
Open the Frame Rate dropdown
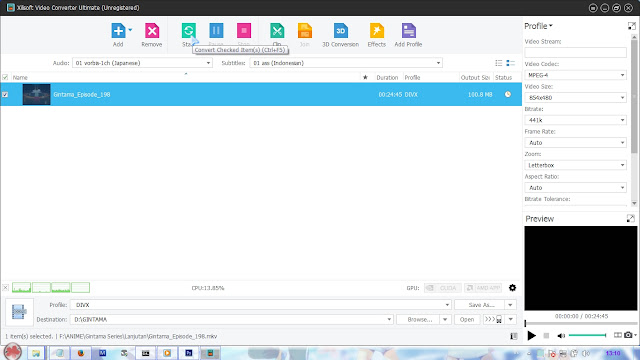tap(575, 142)
